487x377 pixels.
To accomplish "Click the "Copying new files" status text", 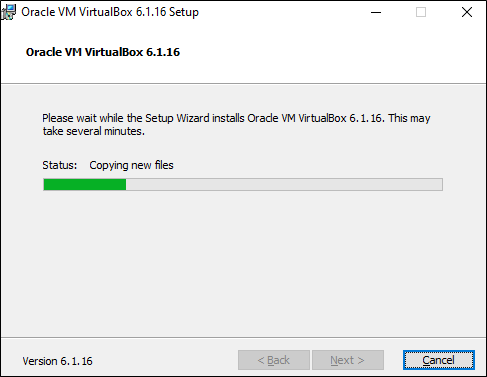I will (131, 165).
